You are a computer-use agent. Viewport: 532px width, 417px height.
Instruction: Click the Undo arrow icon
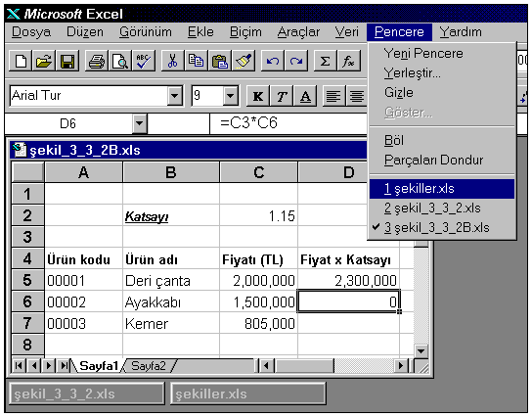[x=273, y=61]
